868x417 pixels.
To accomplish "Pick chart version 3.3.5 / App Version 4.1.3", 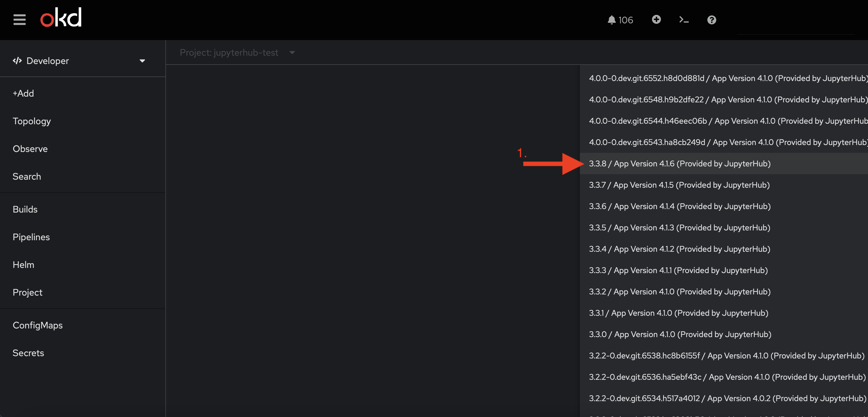I will coord(724,228).
